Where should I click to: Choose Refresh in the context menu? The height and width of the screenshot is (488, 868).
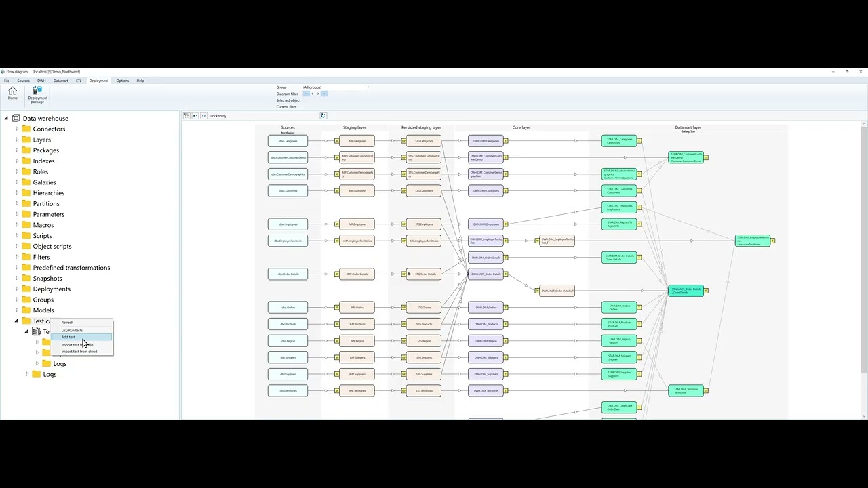click(x=81, y=323)
